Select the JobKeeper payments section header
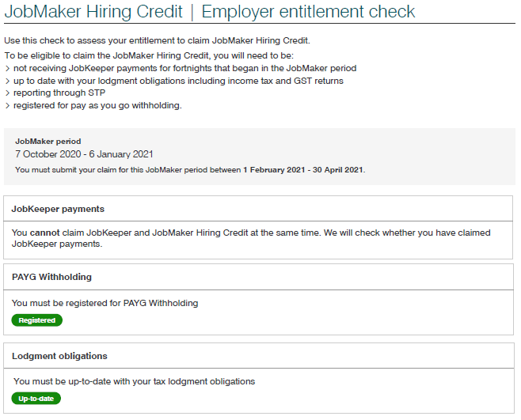The height and width of the screenshot is (420, 521). tap(59, 209)
